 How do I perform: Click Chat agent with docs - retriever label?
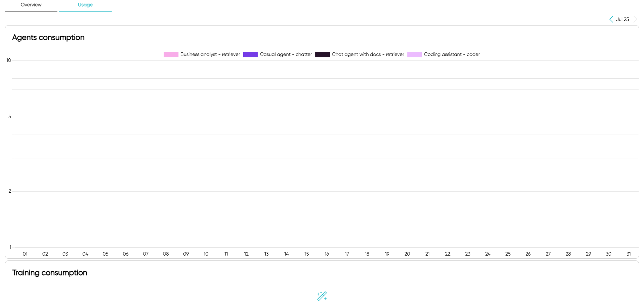point(368,55)
